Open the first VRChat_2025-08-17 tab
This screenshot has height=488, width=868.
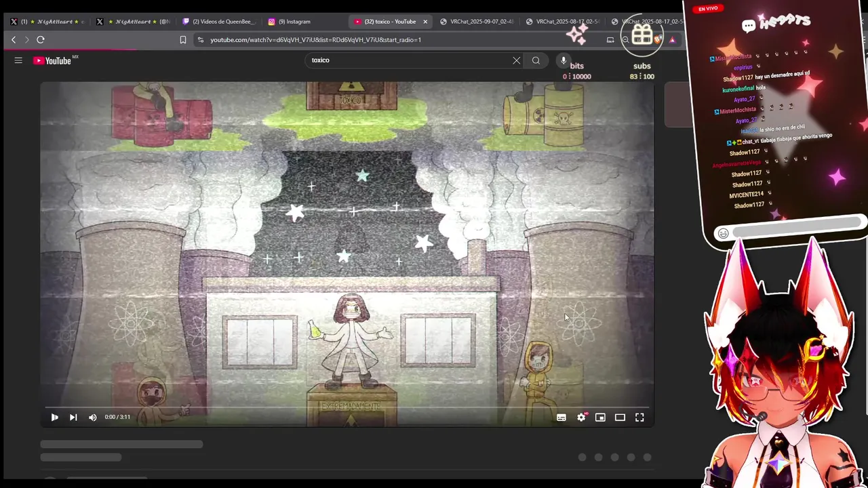click(564, 22)
